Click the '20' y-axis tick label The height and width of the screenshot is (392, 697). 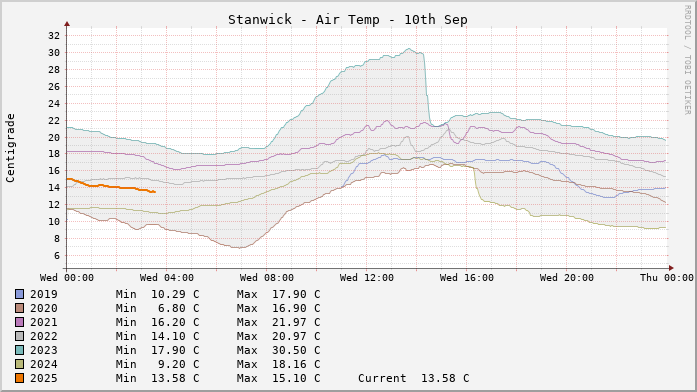tap(54, 137)
